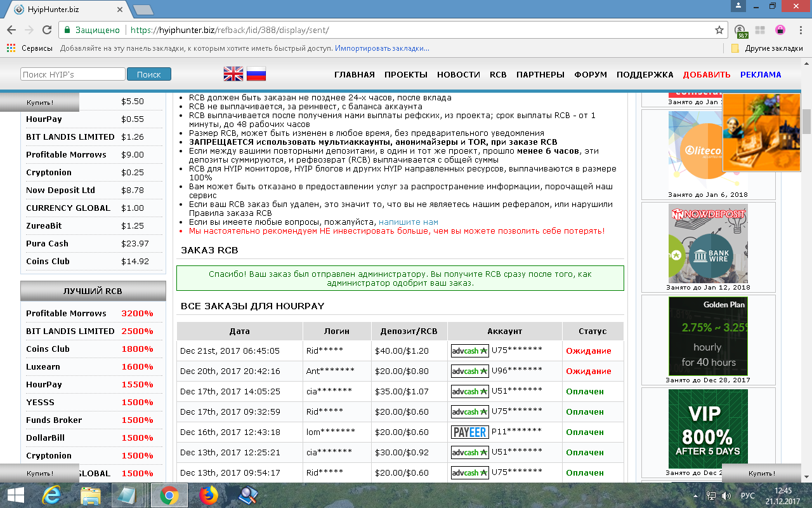Open the 'Другие закладки' bookmarks folder

tap(767, 48)
